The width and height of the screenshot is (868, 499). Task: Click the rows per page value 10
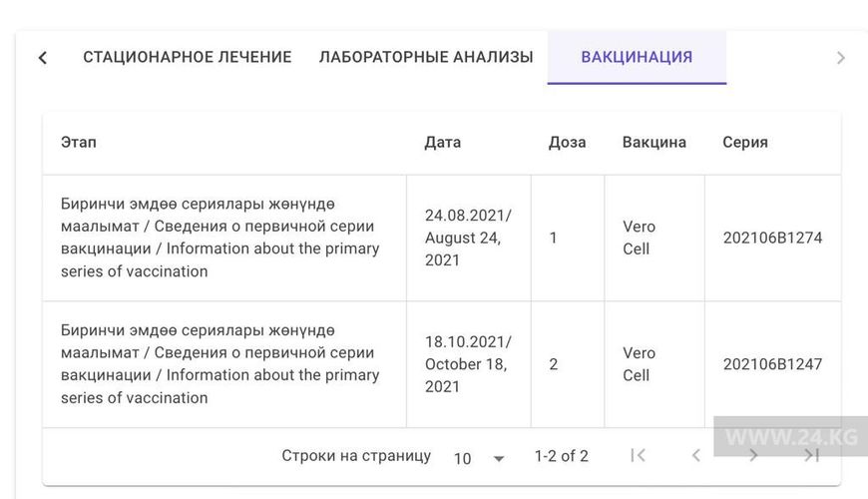[x=463, y=458]
